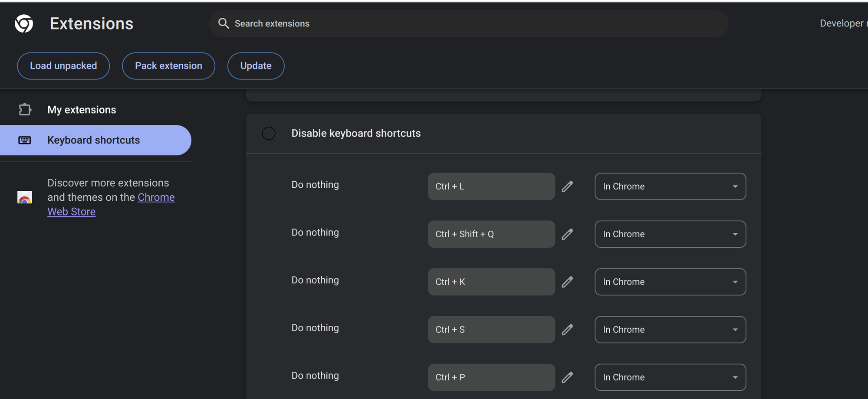
Task: Edit the Ctrl + P shortcut pencil
Action: coord(567,377)
